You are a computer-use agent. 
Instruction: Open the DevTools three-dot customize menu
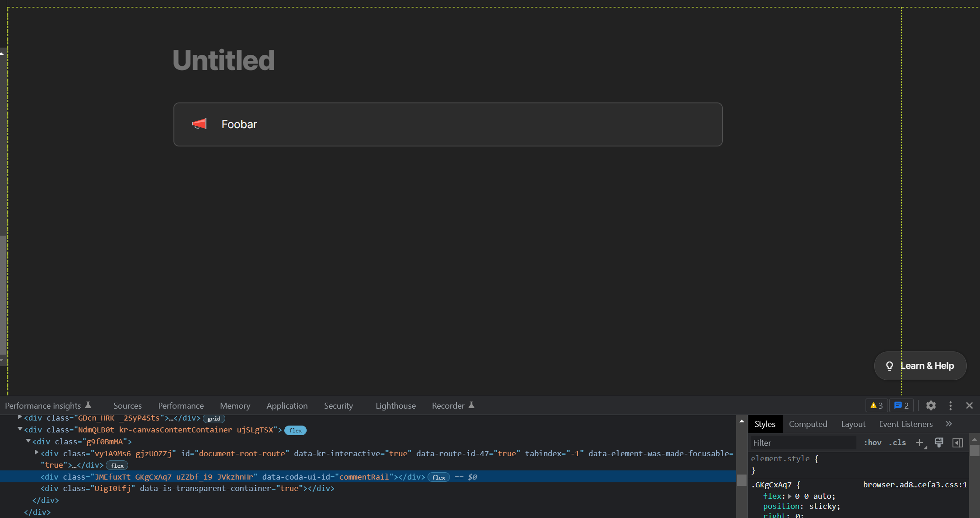950,405
